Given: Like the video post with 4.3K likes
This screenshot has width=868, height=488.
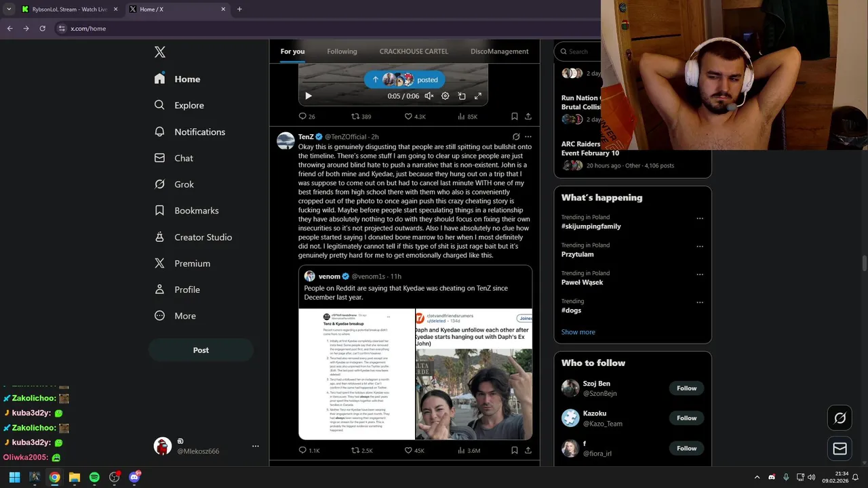Looking at the screenshot, I should click(415, 117).
